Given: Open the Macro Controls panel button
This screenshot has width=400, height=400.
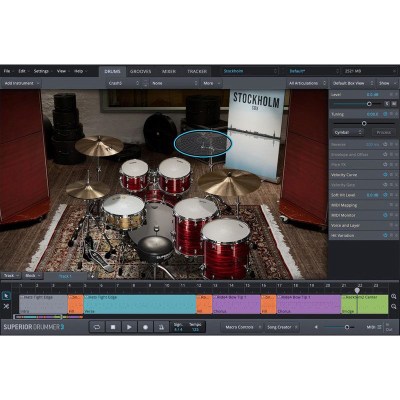Looking at the screenshot, I should click(242, 327).
